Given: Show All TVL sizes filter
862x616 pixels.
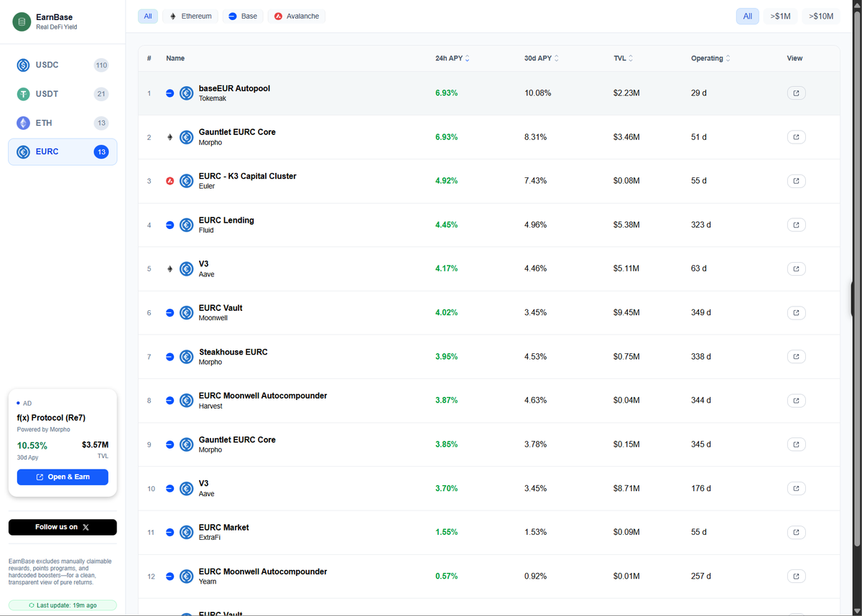Looking at the screenshot, I should coord(748,16).
